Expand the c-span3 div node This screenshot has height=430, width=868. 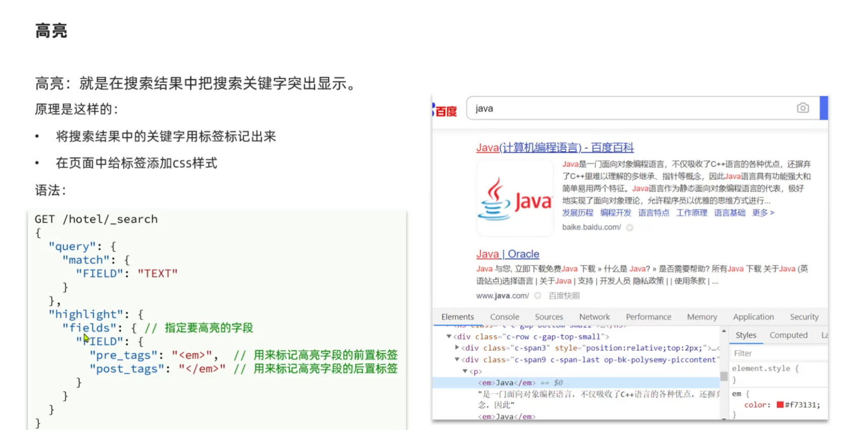click(x=457, y=348)
